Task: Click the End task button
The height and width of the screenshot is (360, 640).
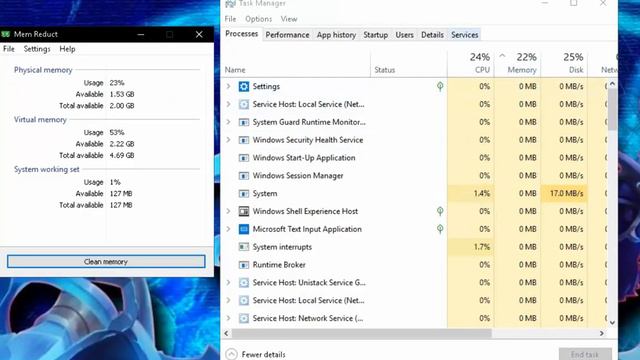Action: click(585, 354)
